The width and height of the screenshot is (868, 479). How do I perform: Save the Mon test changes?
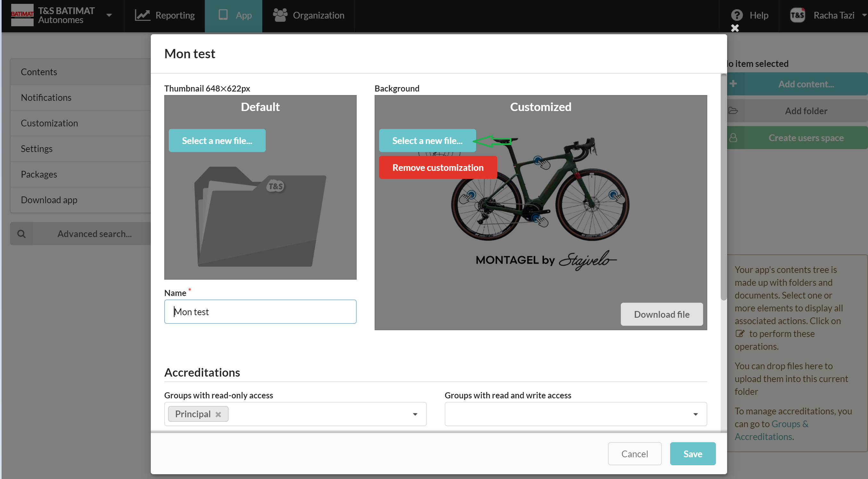[x=693, y=454]
